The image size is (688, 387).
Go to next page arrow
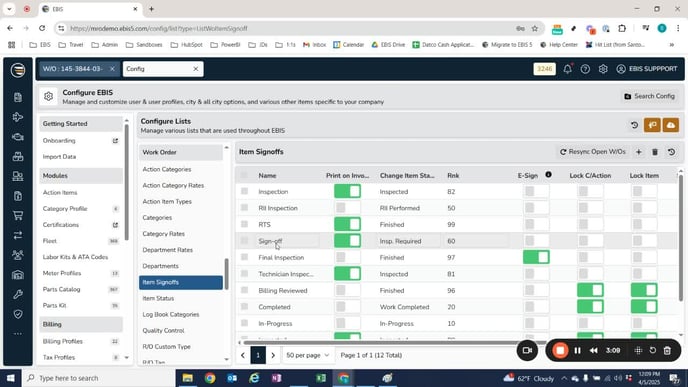point(273,355)
